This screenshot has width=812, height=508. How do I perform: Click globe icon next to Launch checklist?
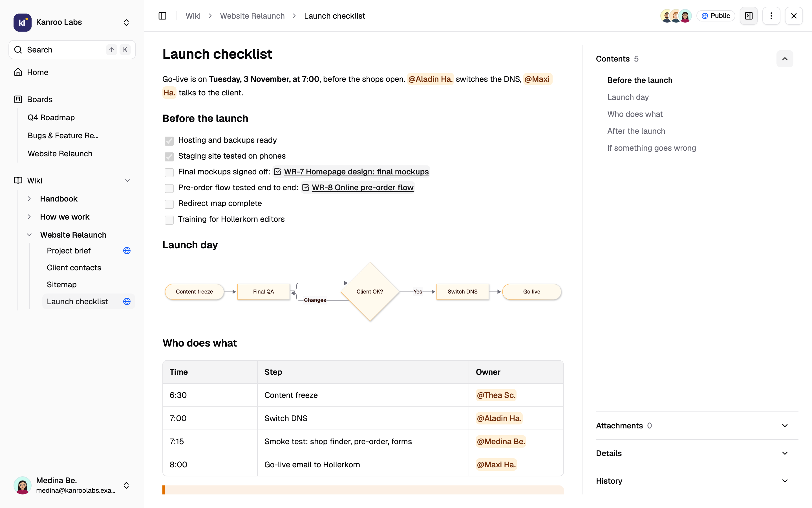click(127, 301)
